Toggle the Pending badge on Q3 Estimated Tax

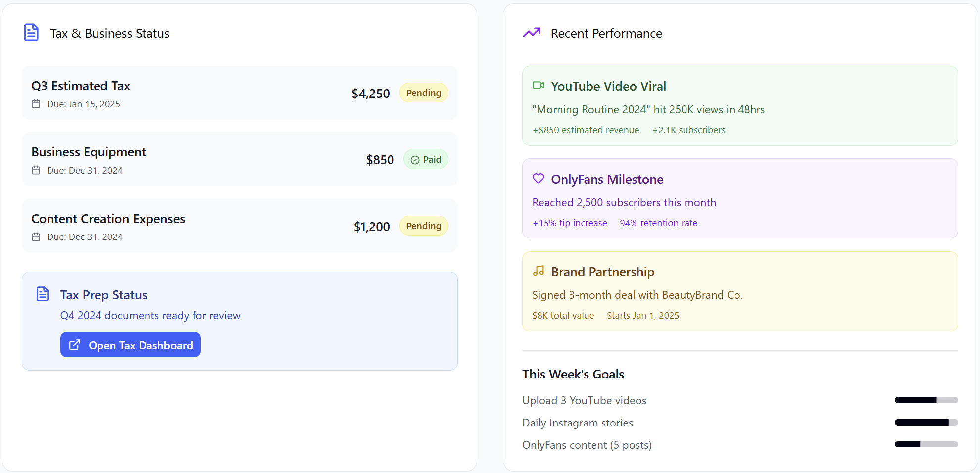424,93
